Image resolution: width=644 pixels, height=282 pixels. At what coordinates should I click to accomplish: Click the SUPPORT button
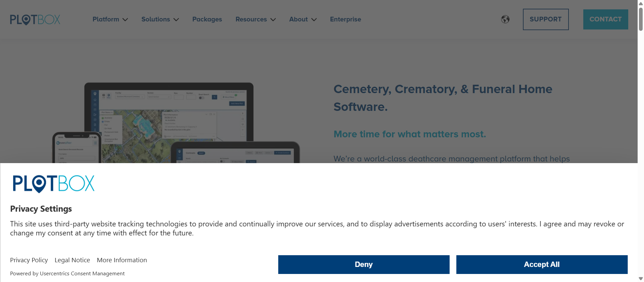click(546, 19)
